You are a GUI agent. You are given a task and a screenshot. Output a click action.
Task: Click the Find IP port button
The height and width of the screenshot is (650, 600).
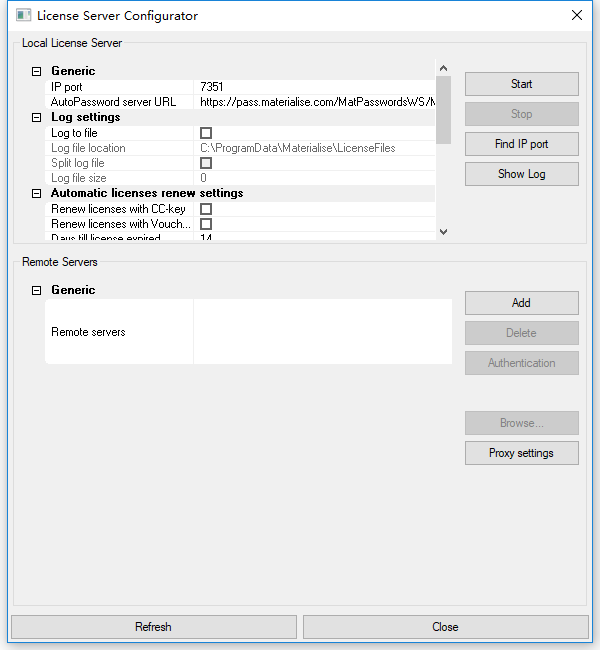coord(522,144)
